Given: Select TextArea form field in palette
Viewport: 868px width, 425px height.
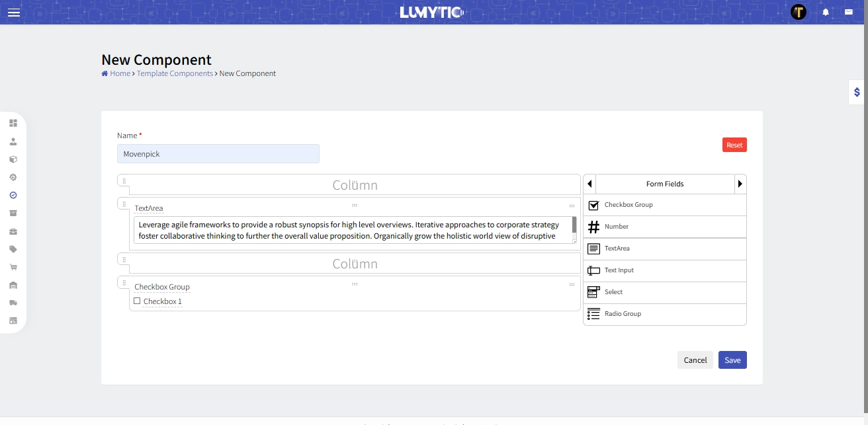Looking at the screenshot, I should (x=665, y=249).
